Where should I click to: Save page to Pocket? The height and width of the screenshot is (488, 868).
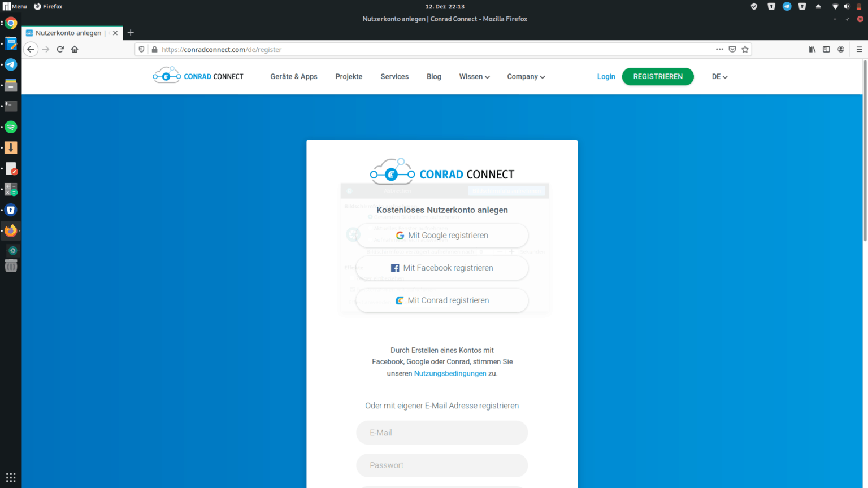(732, 49)
